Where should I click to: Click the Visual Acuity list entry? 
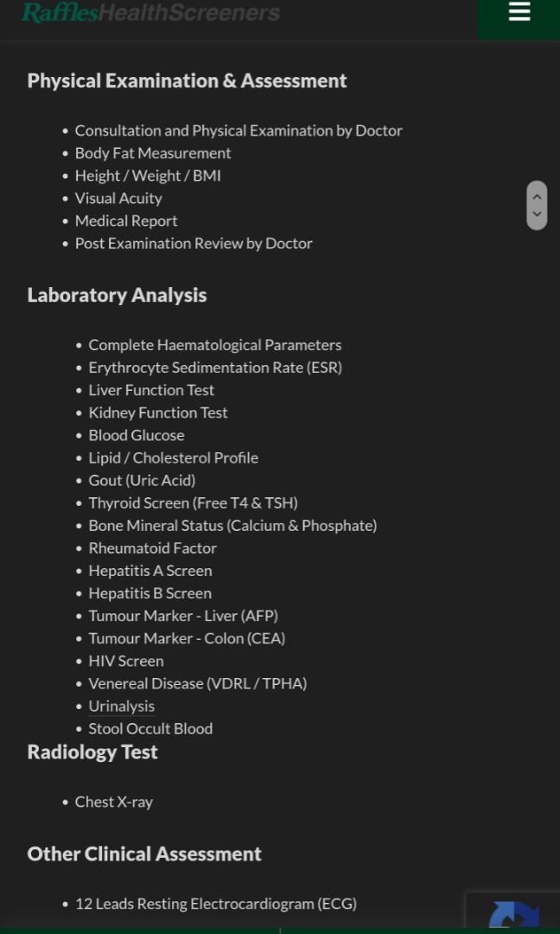(x=118, y=198)
